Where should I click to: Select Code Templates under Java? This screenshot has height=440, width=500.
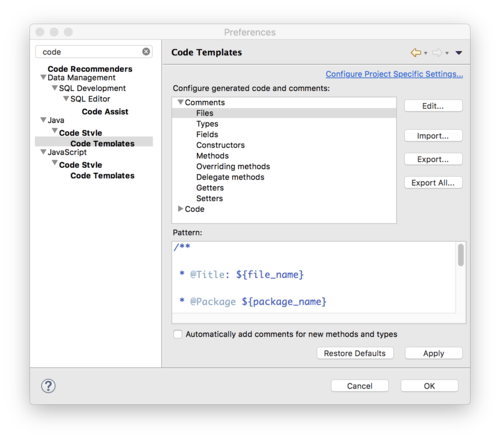pyautogui.click(x=102, y=143)
